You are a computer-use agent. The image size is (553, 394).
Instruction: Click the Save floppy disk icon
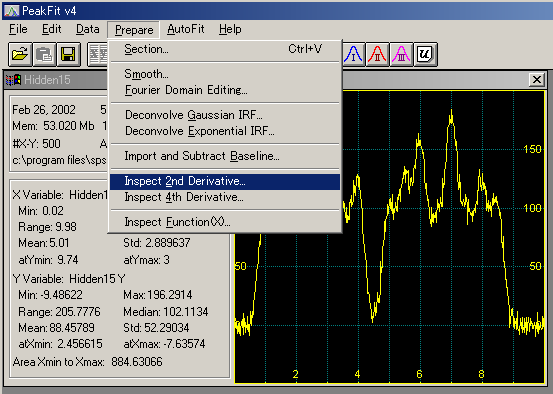coord(68,54)
